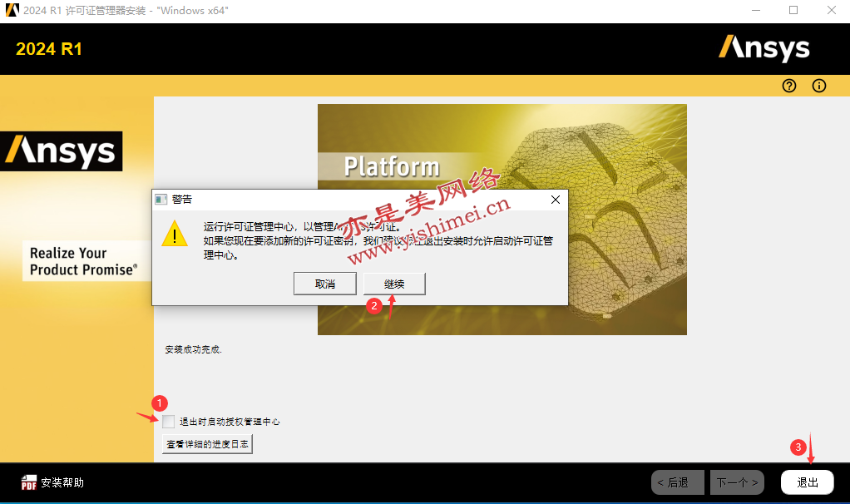Click 继续 in the warning dialog
The image size is (850, 504).
[394, 284]
